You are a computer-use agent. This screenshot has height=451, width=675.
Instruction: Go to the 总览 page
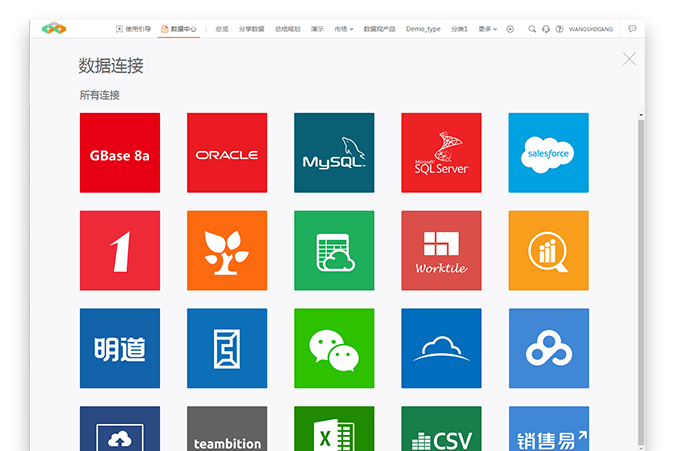tap(222, 29)
